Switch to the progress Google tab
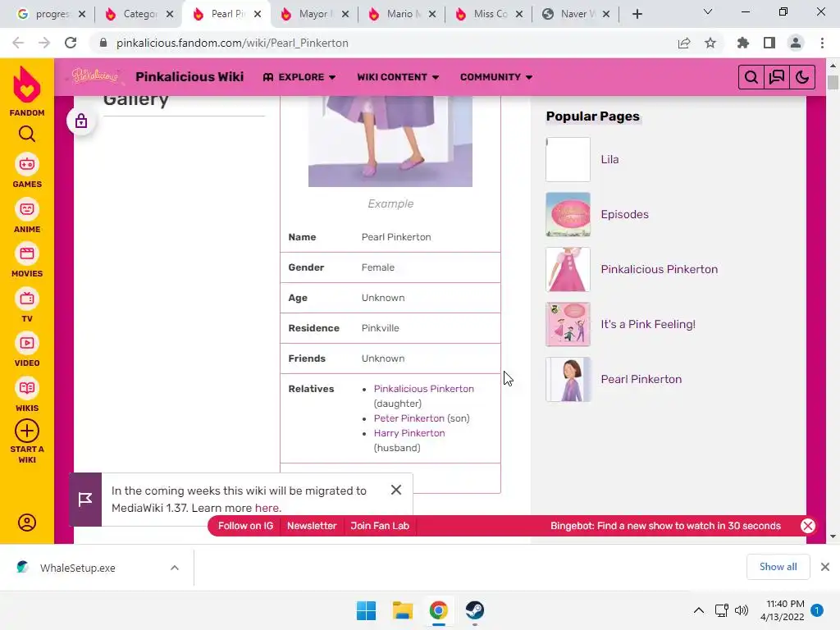The height and width of the screenshot is (630, 840). pos(51,14)
